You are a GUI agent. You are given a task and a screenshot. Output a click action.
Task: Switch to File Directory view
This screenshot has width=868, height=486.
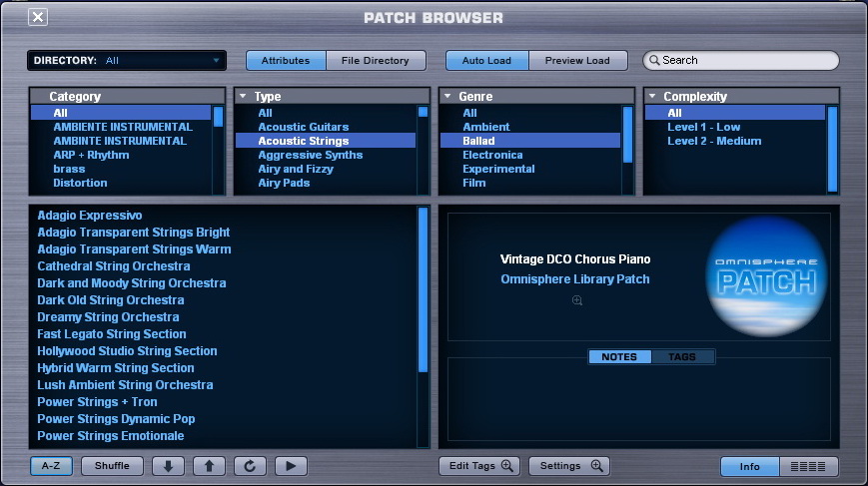pos(376,60)
